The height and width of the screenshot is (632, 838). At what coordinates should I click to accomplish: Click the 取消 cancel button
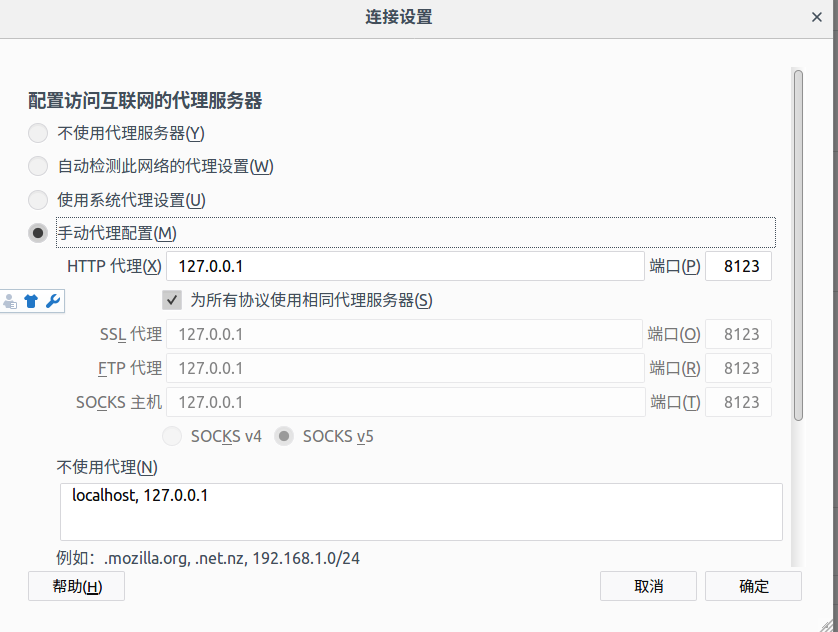(x=648, y=586)
